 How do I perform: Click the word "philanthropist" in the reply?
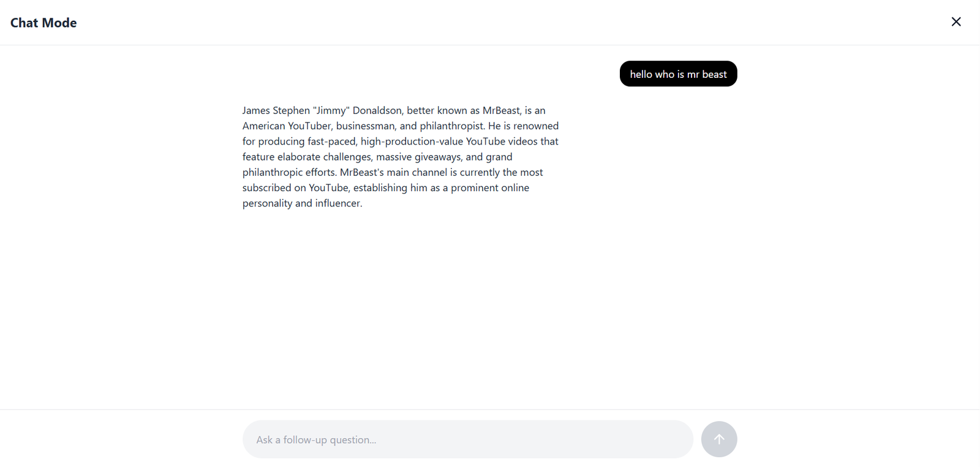[x=451, y=126]
